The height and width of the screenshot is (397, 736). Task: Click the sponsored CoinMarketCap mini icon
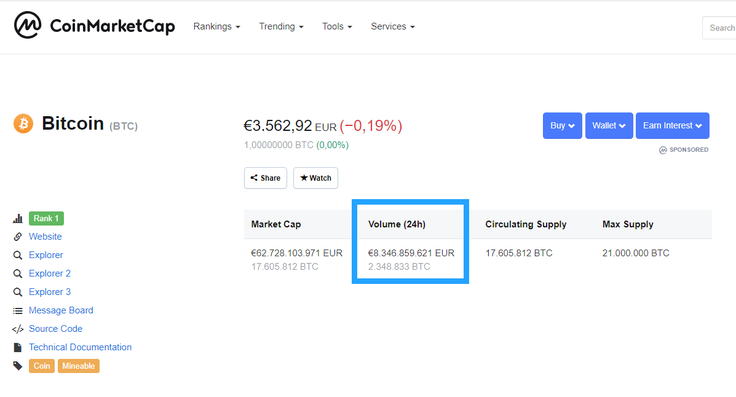(663, 150)
